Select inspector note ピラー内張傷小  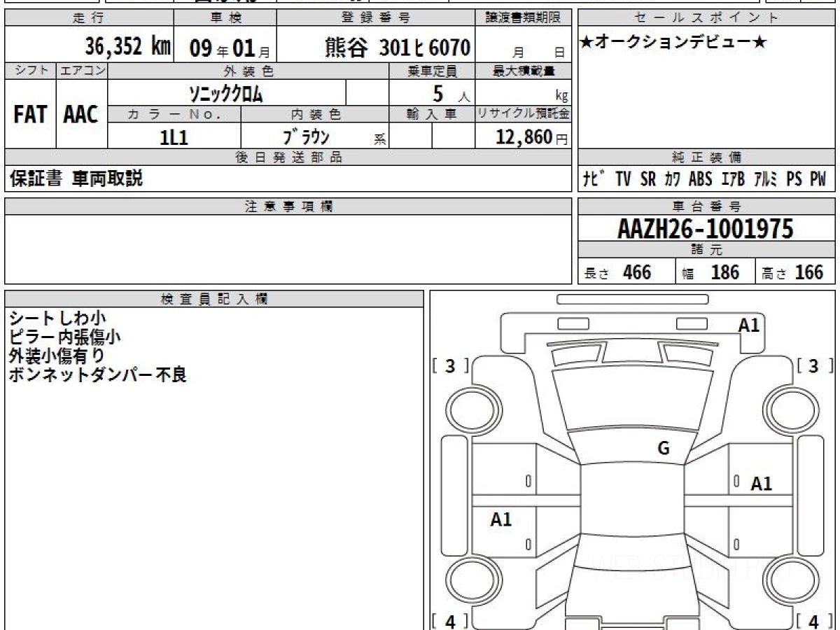pos(64,337)
